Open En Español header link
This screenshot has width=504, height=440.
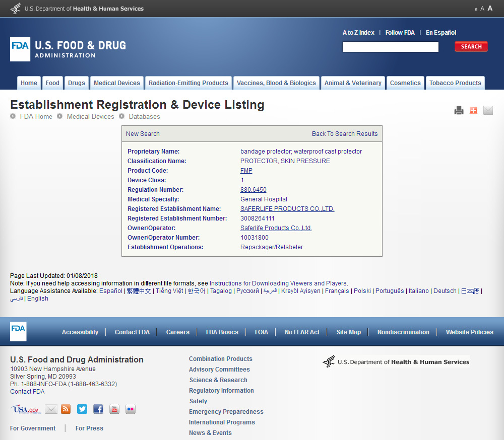(x=441, y=32)
